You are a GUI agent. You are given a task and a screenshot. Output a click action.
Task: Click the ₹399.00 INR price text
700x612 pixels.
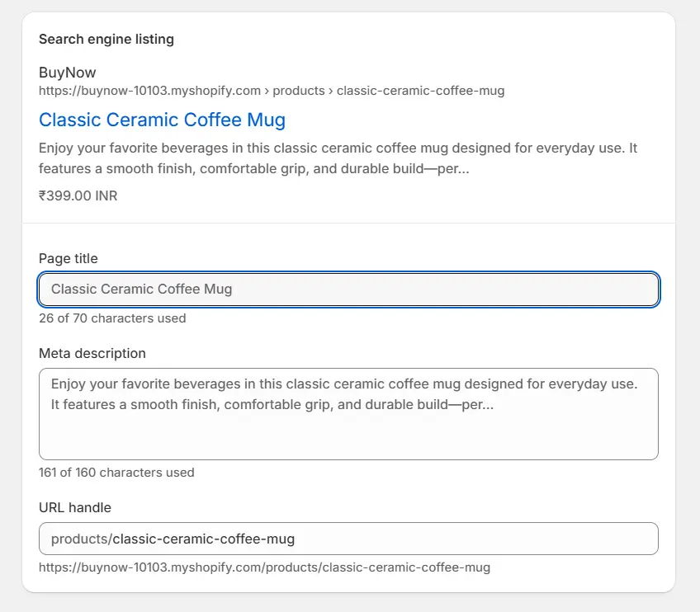pos(78,196)
